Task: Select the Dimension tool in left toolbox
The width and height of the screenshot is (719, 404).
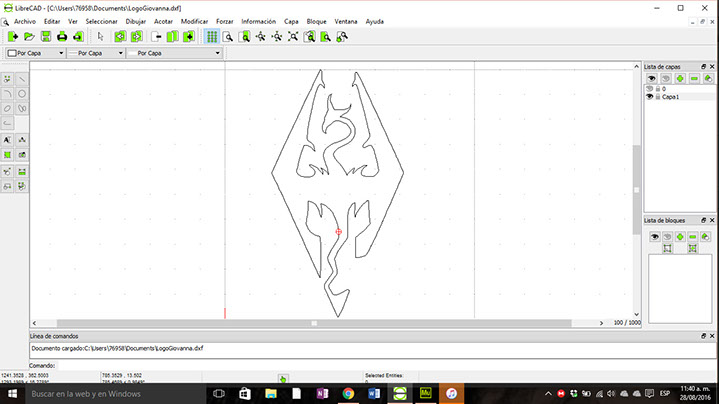Action: click(x=22, y=140)
